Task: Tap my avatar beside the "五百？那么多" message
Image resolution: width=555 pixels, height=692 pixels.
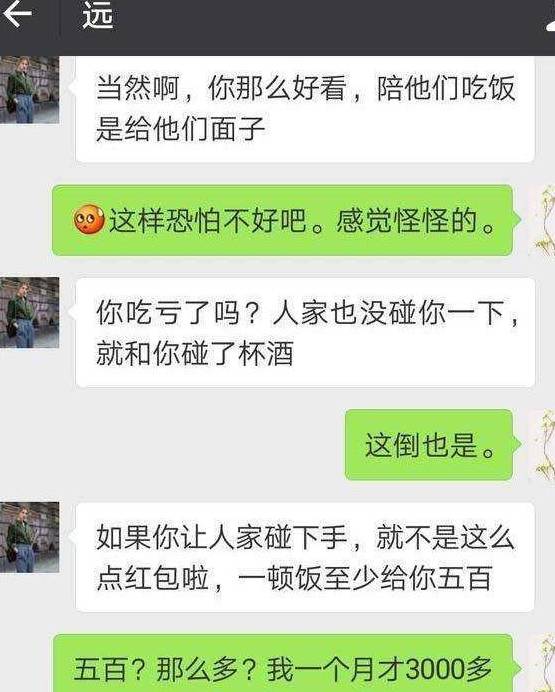Action: coord(542,664)
